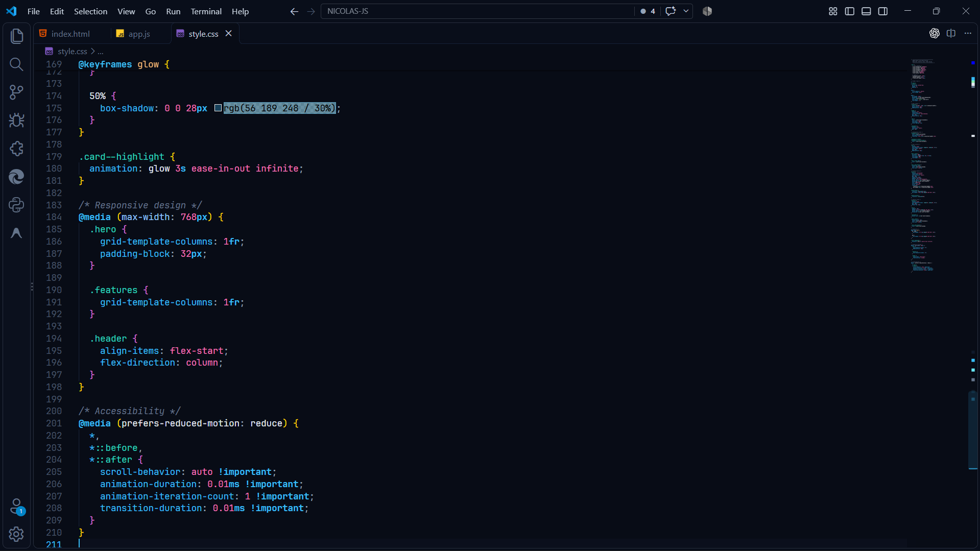This screenshot has width=980, height=551.
Task: Open the Go menu
Action: pyautogui.click(x=150, y=11)
